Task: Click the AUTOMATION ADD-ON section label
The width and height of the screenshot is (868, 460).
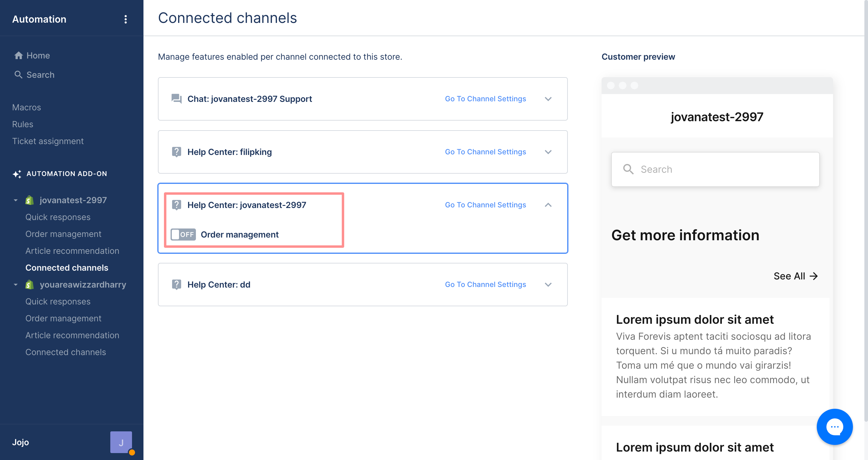Action: (x=67, y=174)
